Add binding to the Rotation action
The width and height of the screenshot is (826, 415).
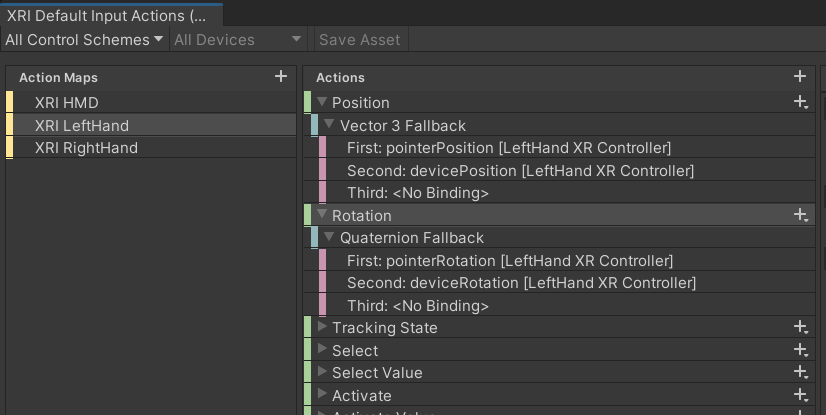coord(800,215)
